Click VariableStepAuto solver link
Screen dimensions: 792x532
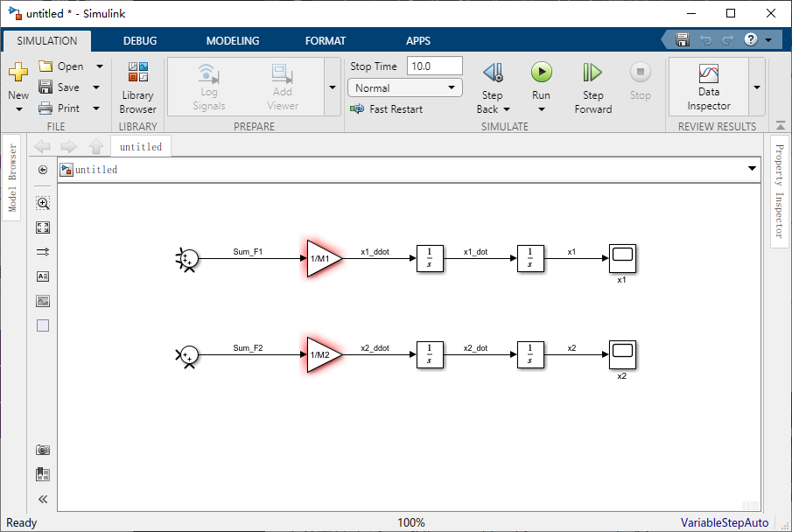click(x=724, y=523)
